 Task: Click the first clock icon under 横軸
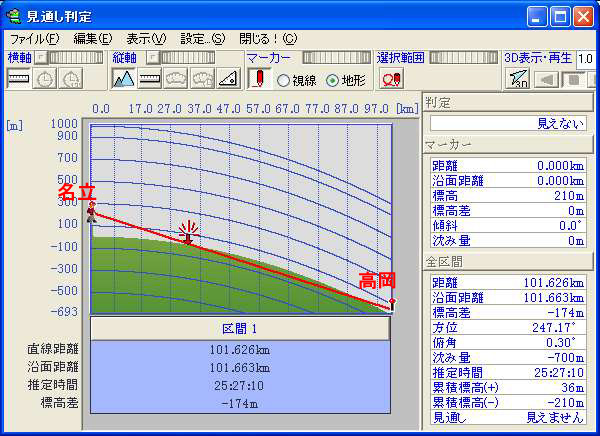coord(44,79)
